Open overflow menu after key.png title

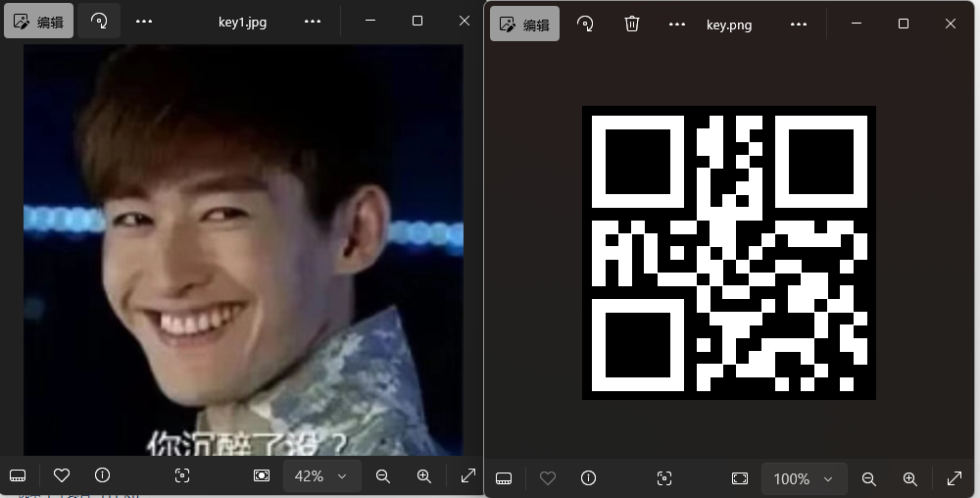coord(799,25)
